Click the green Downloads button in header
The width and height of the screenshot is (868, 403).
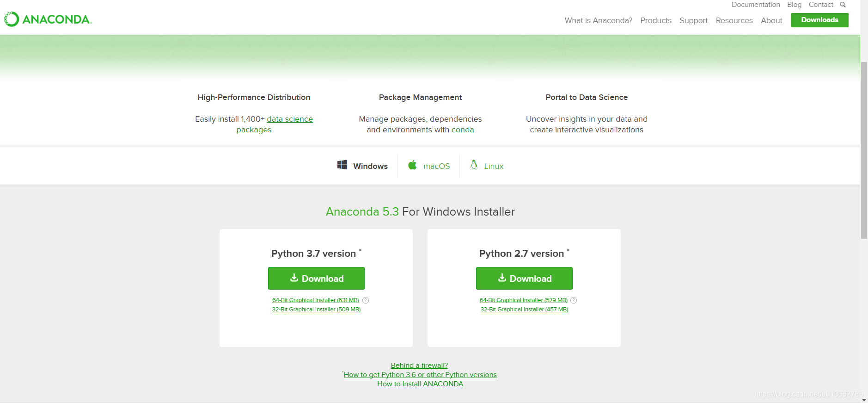pos(819,20)
